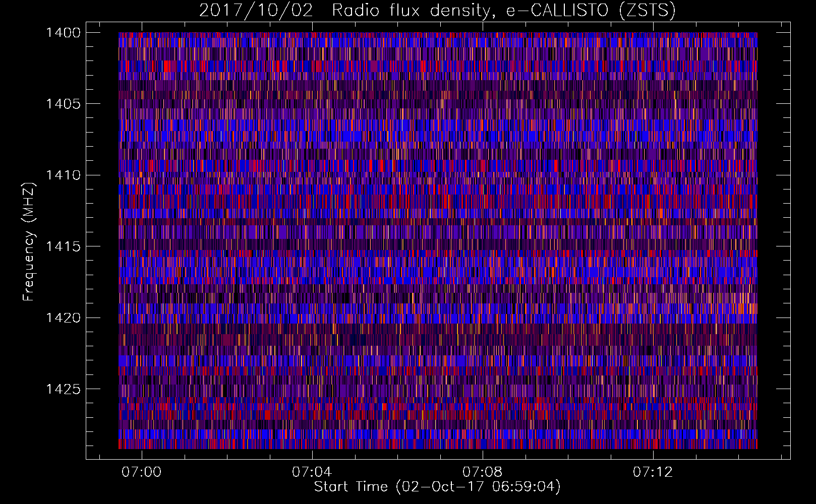
Task: Click the 07:00 time tick label
Action: point(142,472)
